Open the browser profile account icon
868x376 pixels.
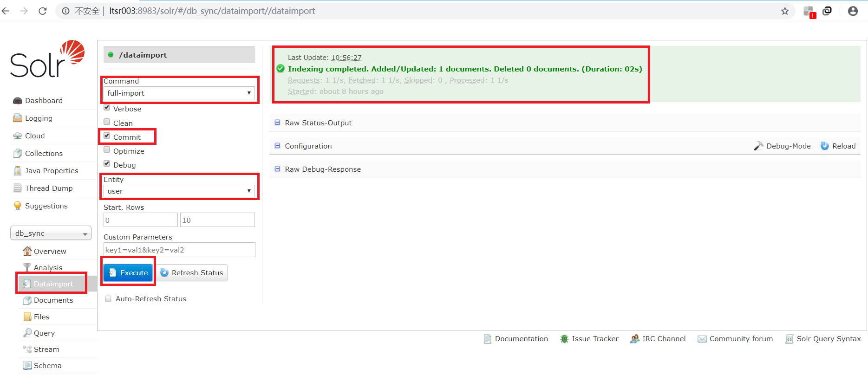[x=853, y=11]
